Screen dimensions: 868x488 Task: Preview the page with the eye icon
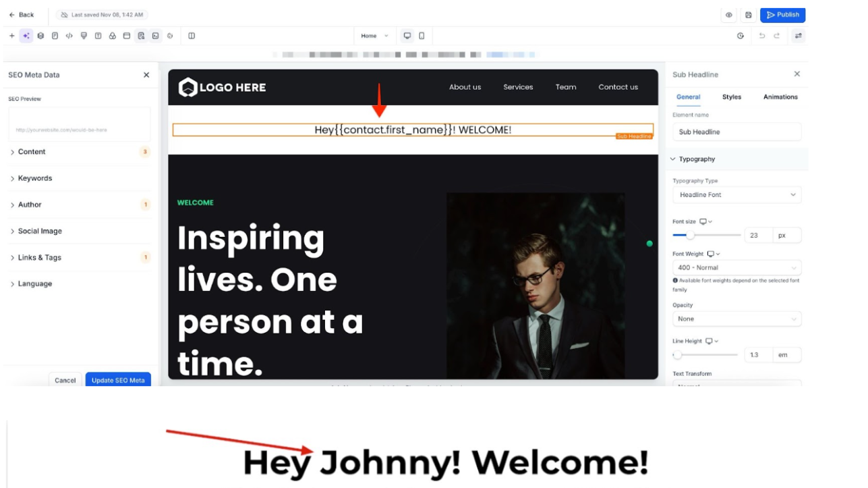[729, 15]
